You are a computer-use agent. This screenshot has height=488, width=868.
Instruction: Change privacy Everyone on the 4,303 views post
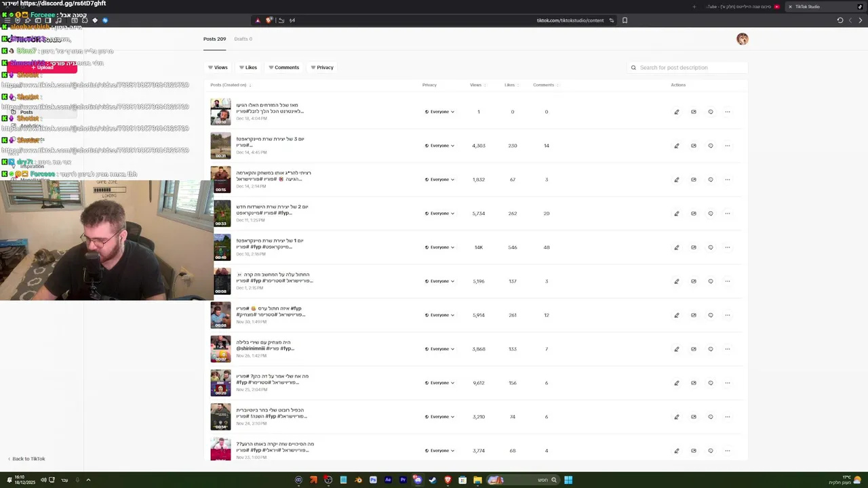tap(439, 146)
